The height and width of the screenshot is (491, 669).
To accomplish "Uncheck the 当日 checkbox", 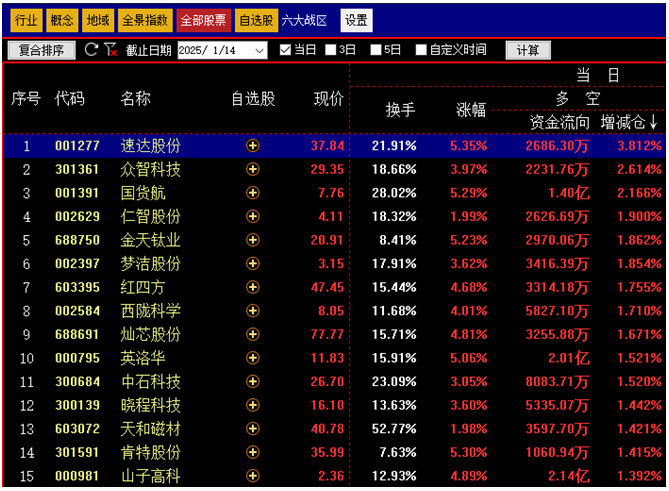I will point(285,50).
